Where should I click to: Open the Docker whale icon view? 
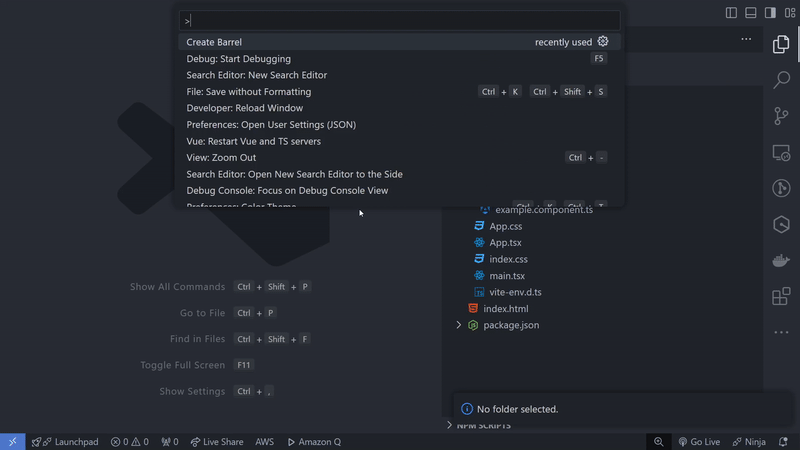[781, 261]
